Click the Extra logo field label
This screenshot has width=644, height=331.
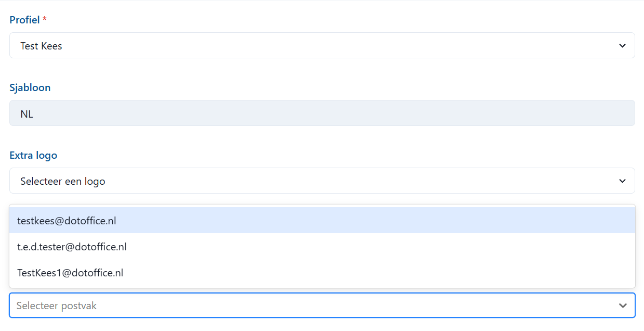pyautogui.click(x=33, y=155)
